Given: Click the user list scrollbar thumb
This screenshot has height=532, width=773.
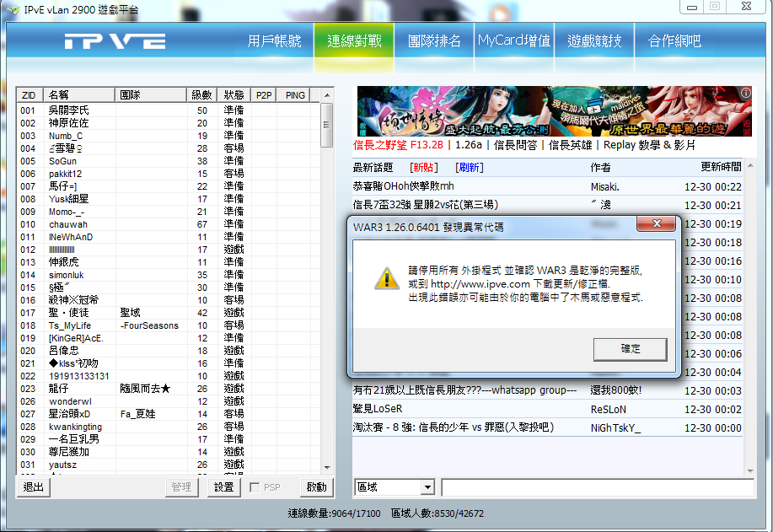Looking at the screenshot, I should pos(327,125).
